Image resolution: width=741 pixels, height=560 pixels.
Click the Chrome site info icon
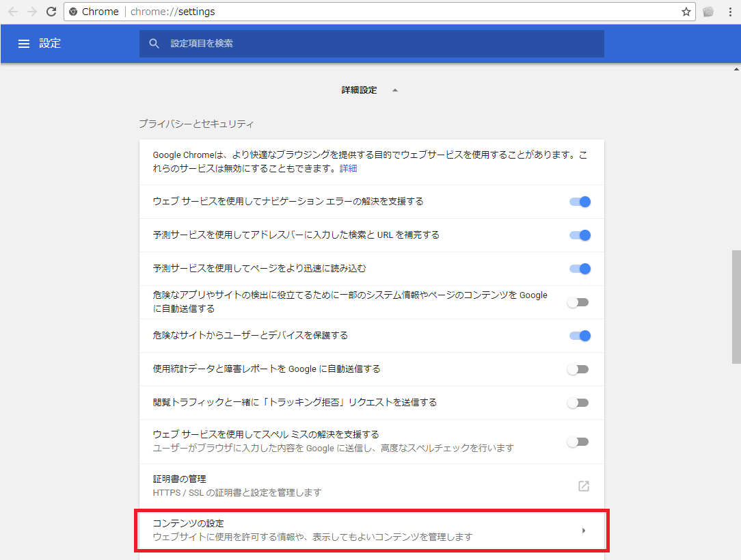click(73, 12)
